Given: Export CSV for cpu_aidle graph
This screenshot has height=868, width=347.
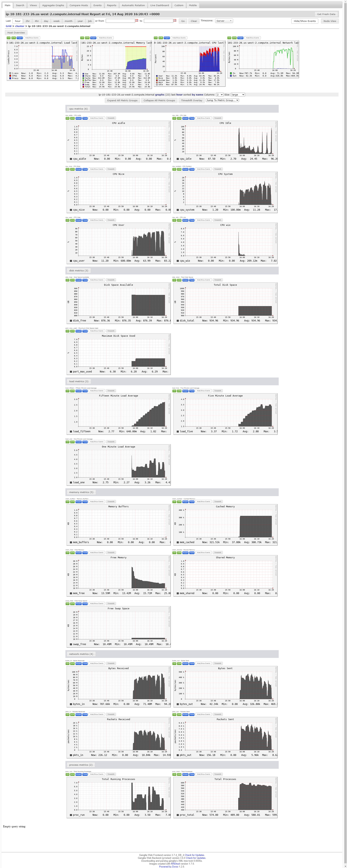Looking at the screenshot, I should pyautogui.click(x=67, y=118).
